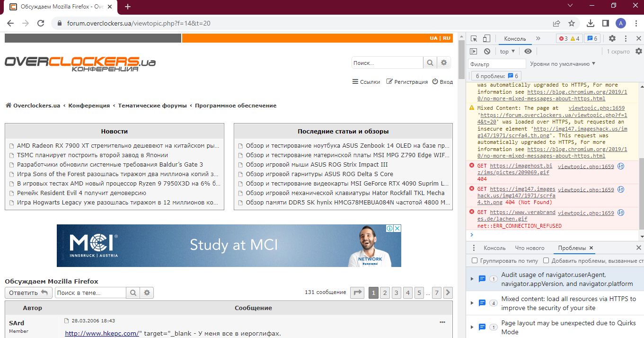Image resolution: width=644 pixels, height=338 pixels.
Task: Open the Уровни по умолчанию dropdown
Action: click(x=563, y=63)
